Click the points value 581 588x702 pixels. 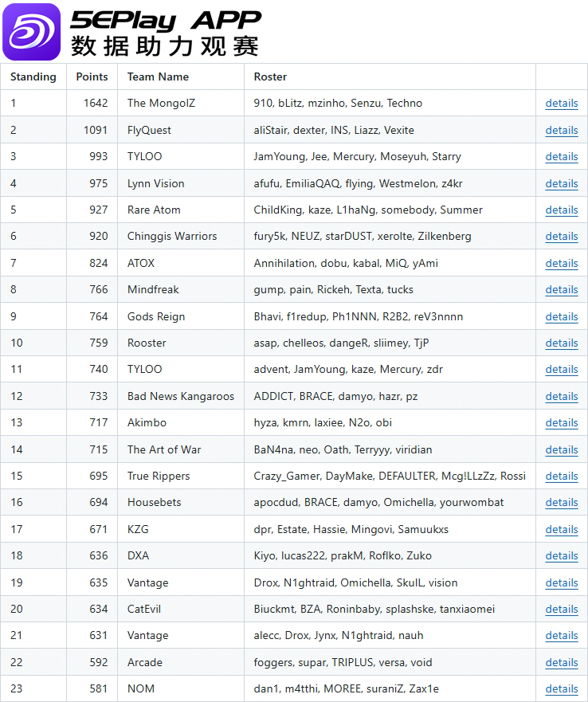tap(99, 688)
